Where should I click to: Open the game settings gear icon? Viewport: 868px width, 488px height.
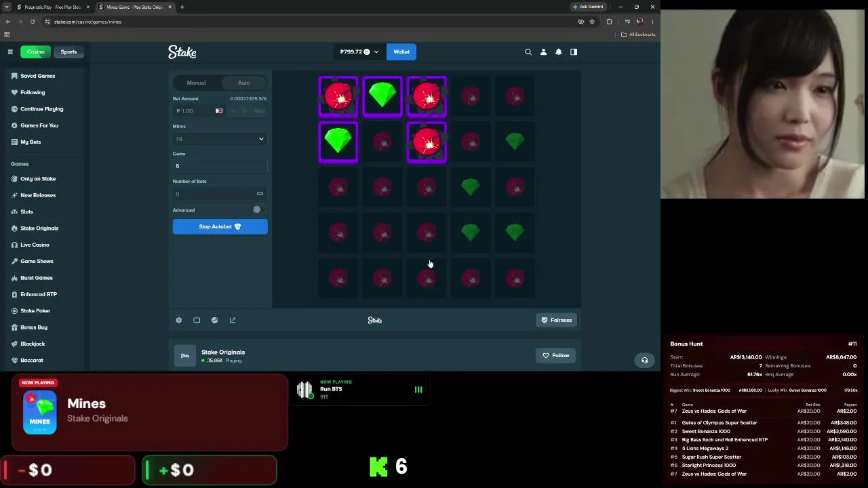(x=179, y=320)
